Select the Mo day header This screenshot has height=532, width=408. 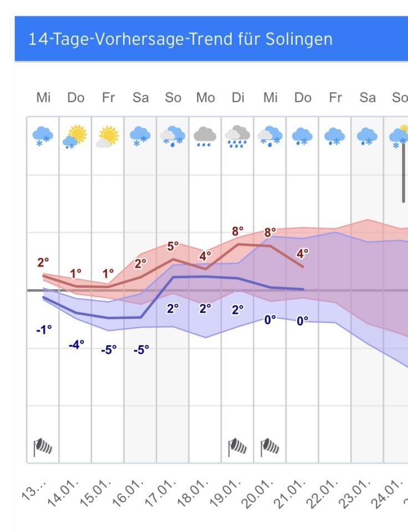(205, 98)
